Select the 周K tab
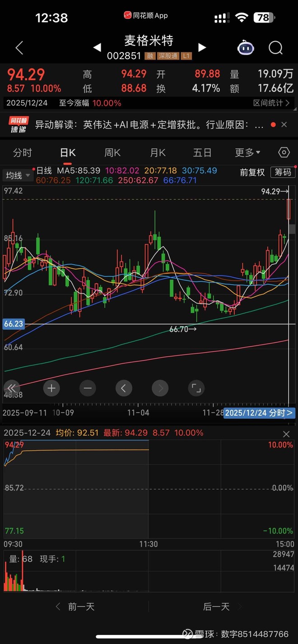Image resolution: width=298 pixels, height=644 pixels. 112,152
